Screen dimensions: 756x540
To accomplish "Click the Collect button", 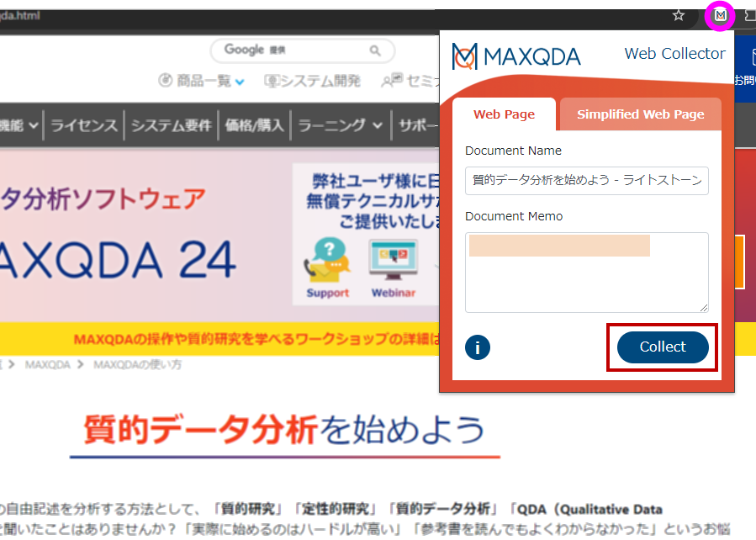I will 663,347.
